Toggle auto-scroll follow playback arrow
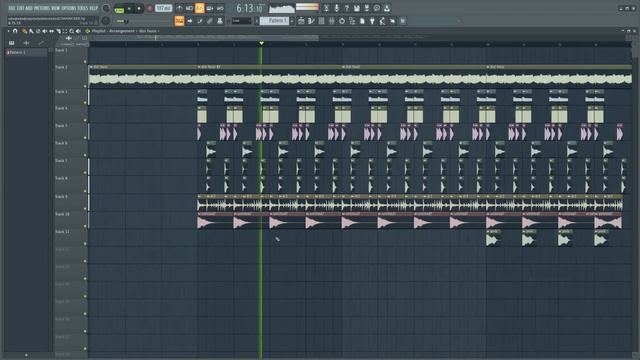640x360 pixels. (x=190, y=21)
